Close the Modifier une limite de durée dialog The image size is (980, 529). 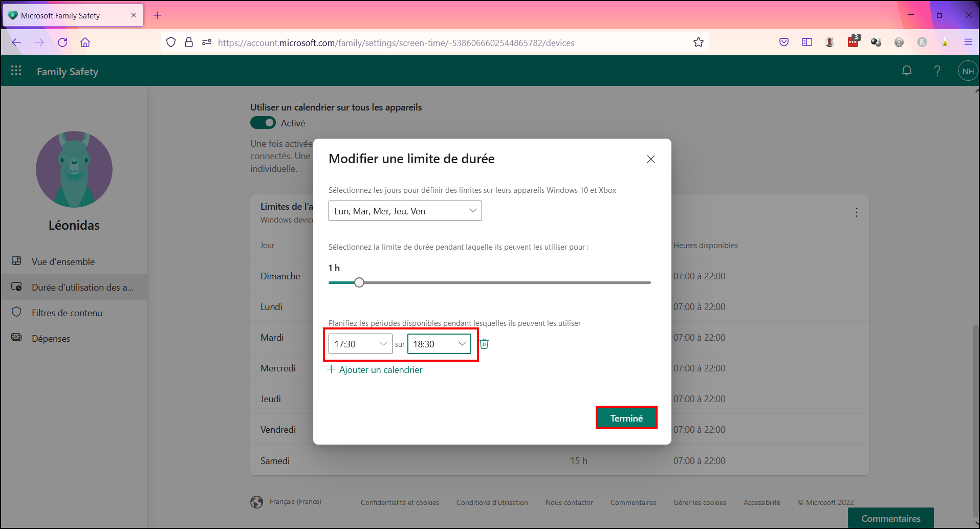[650, 159]
